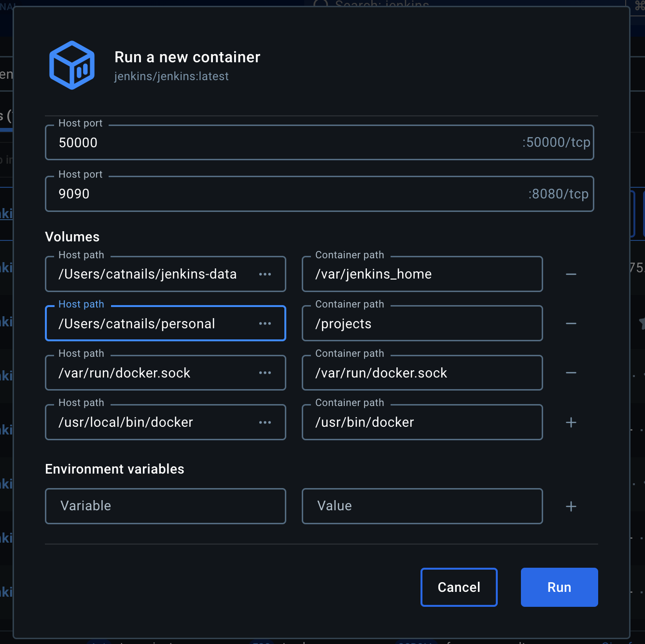This screenshot has width=645, height=644.
Task: Focus the environment Value field
Action: (422, 506)
